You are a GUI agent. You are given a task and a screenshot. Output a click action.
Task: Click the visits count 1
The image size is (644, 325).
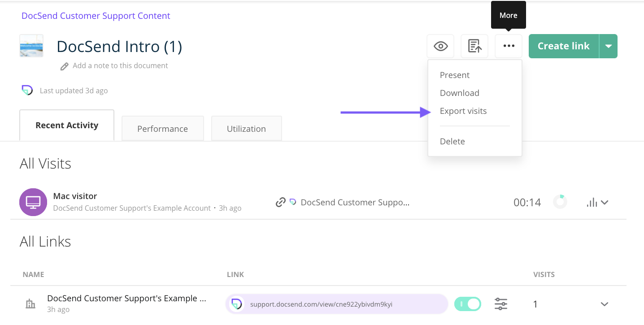535,304
